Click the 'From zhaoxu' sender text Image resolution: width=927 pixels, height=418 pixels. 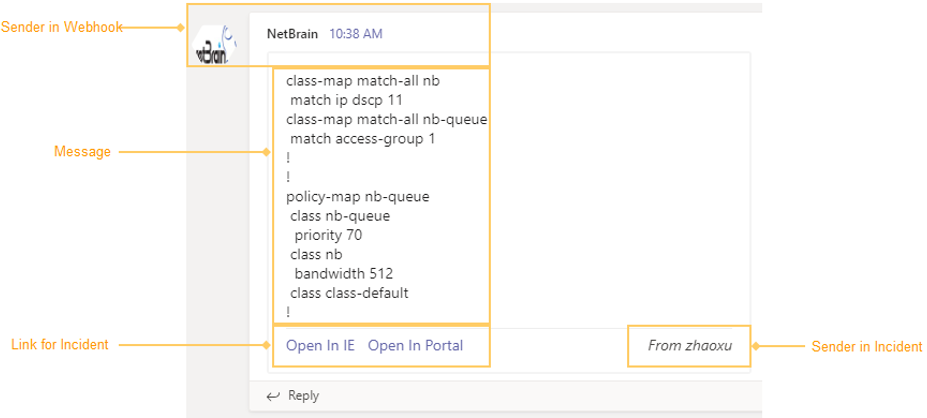tap(690, 346)
